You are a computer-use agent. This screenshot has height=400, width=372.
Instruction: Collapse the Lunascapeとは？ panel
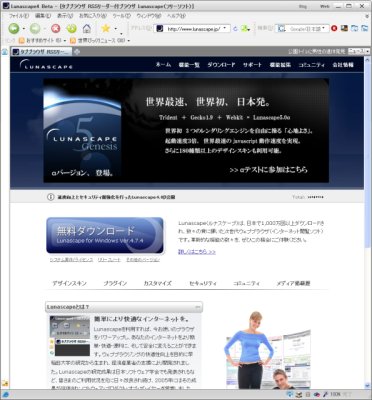pyautogui.click(x=198, y=307)
